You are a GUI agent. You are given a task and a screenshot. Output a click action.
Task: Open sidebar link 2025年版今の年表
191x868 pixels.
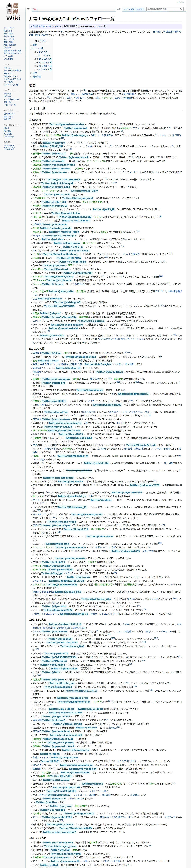pos(11,99)
